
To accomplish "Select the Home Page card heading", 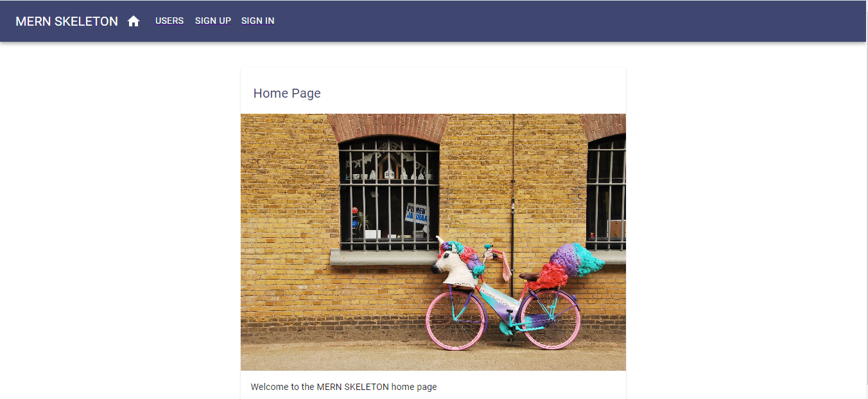I will pyautogui.click(x=287, y=93).
